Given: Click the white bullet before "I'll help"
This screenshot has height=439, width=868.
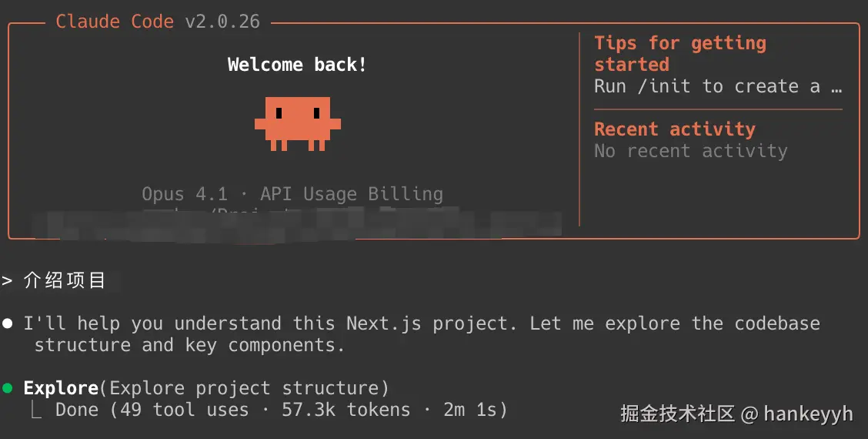Looking at the screenshot, I should (x=7, y=323).
